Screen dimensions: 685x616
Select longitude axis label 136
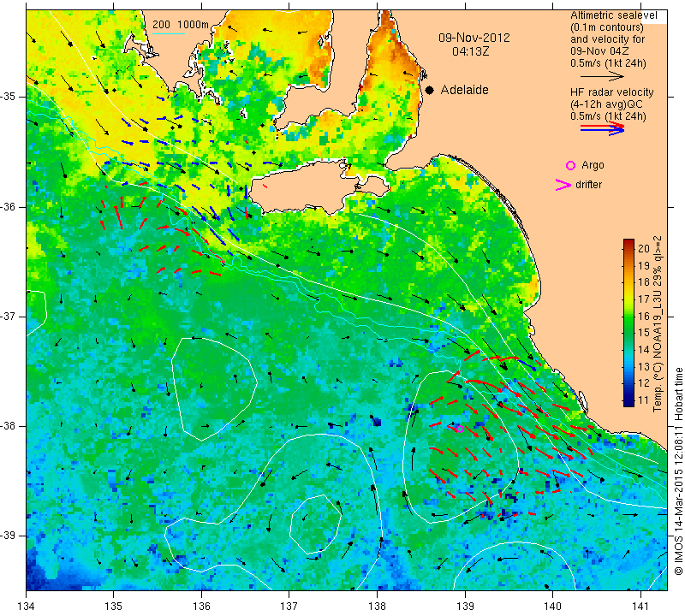201,607
